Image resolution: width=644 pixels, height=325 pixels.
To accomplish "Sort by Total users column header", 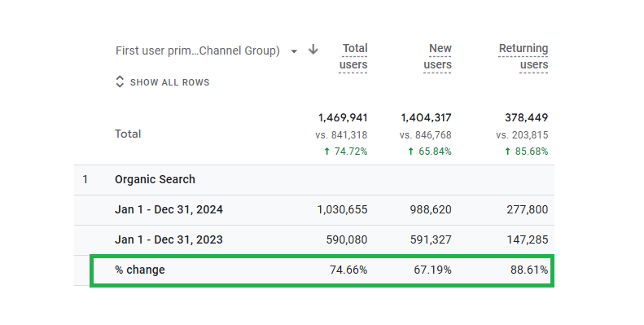I will (x=353, y=57).
